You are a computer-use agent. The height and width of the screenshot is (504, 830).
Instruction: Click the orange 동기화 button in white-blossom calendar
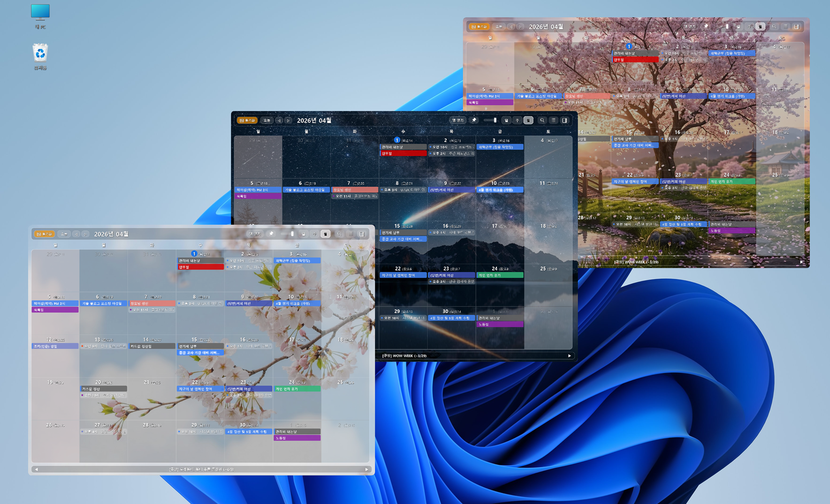[45, 234]
